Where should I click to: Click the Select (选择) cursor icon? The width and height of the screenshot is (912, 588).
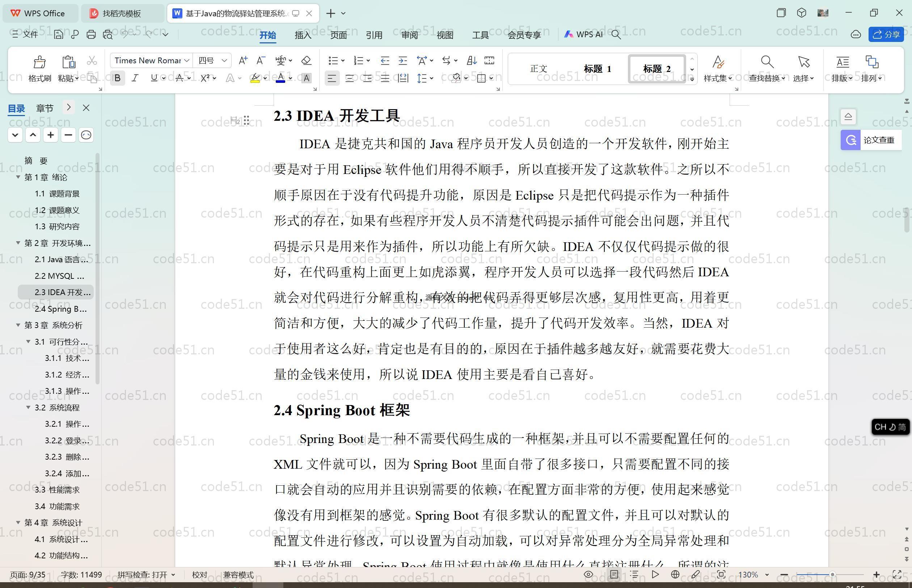[x=803, y=61]
